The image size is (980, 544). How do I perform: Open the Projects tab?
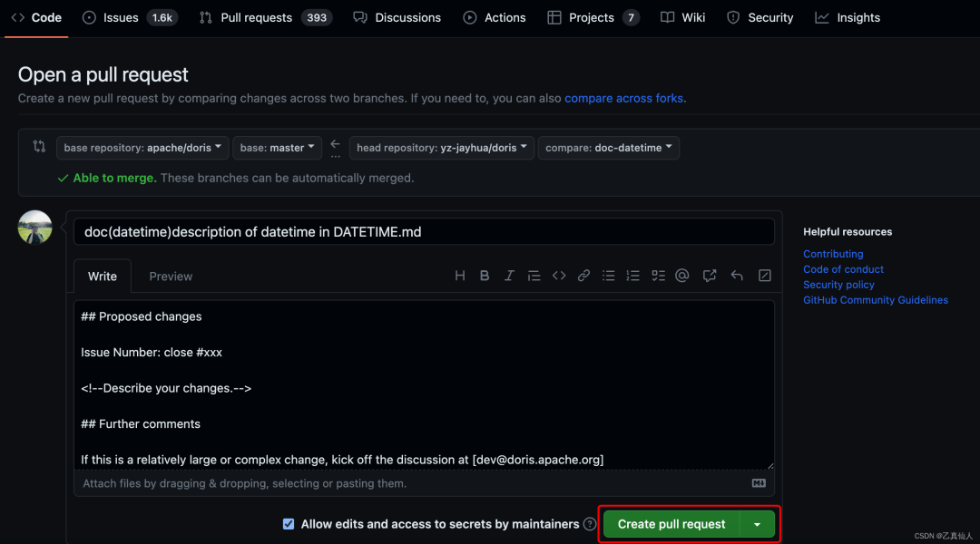(x=593, y=17)
